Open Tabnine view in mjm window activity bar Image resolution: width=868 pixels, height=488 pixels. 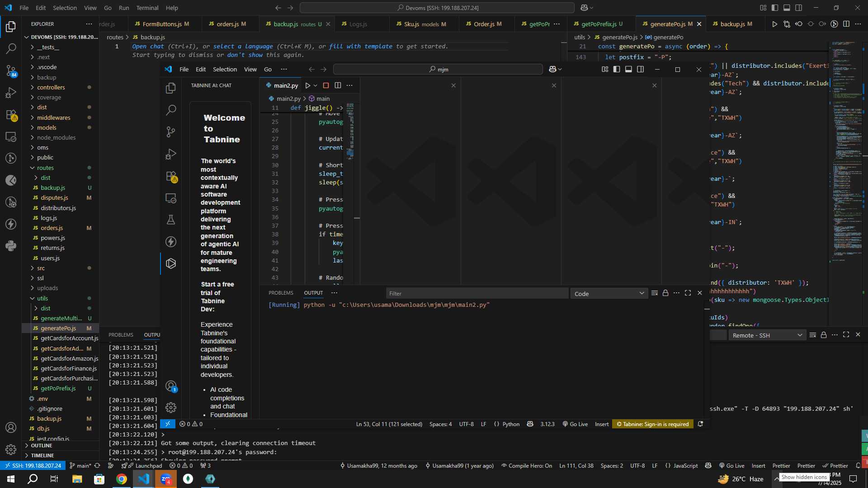coord(171,263)
